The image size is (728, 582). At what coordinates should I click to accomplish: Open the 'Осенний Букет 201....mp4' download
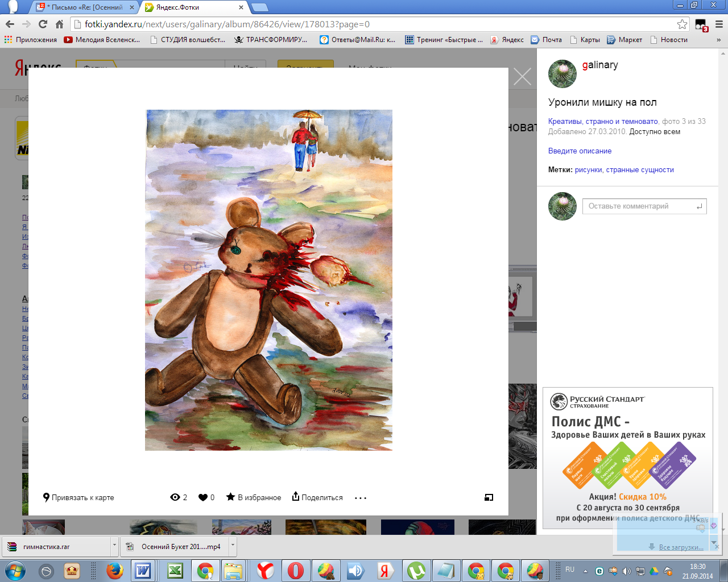(175, 547)
